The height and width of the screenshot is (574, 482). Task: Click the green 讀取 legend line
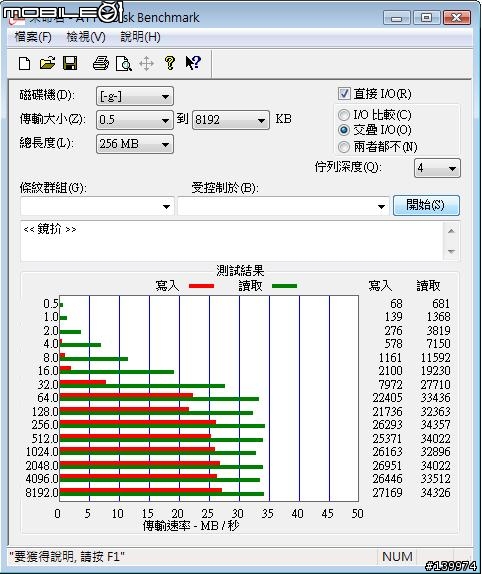(284, 286)
